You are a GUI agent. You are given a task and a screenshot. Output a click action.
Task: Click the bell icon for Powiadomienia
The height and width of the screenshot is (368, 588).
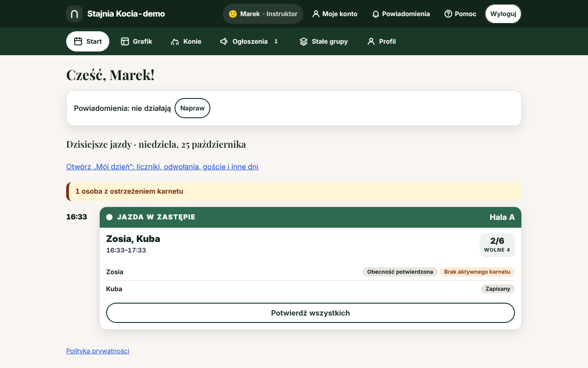click(x=376, y=14)
